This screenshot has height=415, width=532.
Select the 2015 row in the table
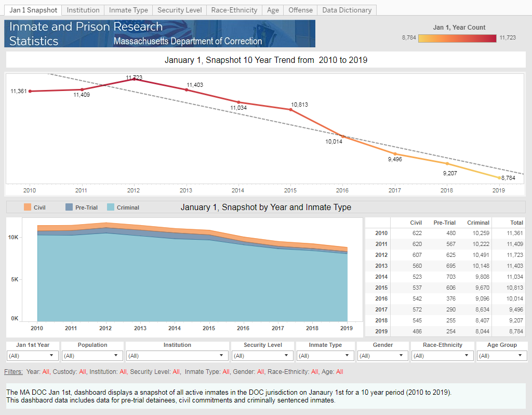(444, 288)
